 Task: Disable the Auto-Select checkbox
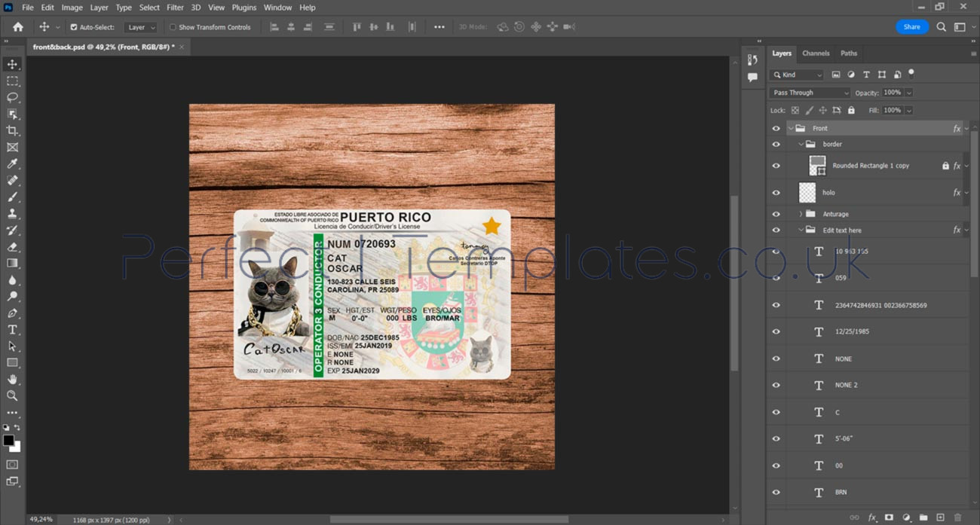74,27
